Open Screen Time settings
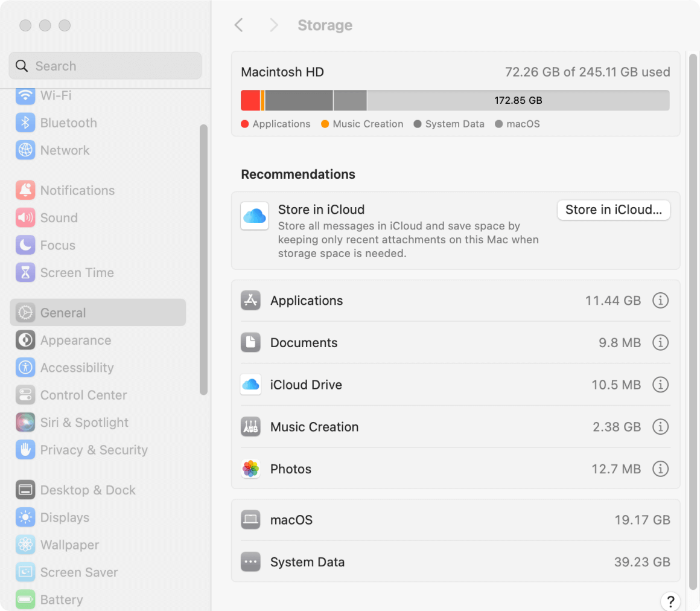The height and width of the screenshot is (611, 700). pos(77,272)
